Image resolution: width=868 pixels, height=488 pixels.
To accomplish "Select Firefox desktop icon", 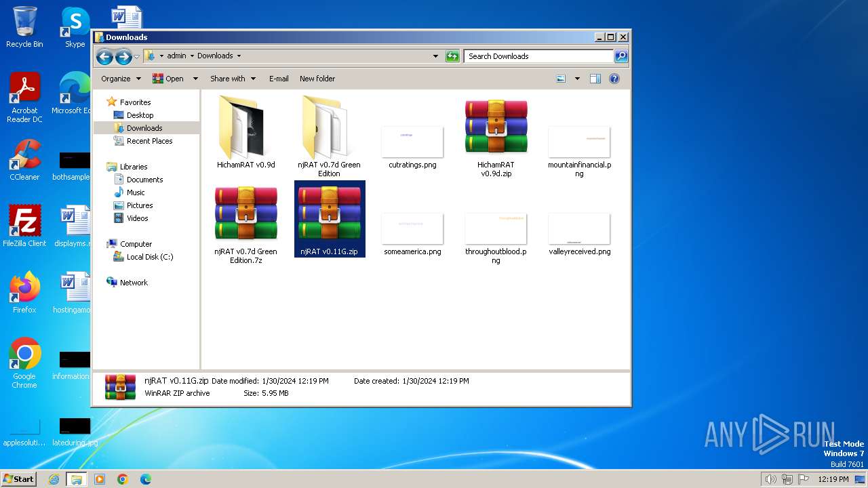I will point(24,292).
